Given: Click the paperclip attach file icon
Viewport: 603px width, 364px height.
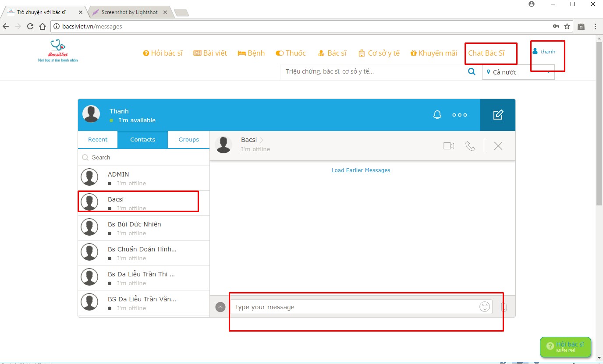Looking at the screenshot, I should tap(504, 307).
